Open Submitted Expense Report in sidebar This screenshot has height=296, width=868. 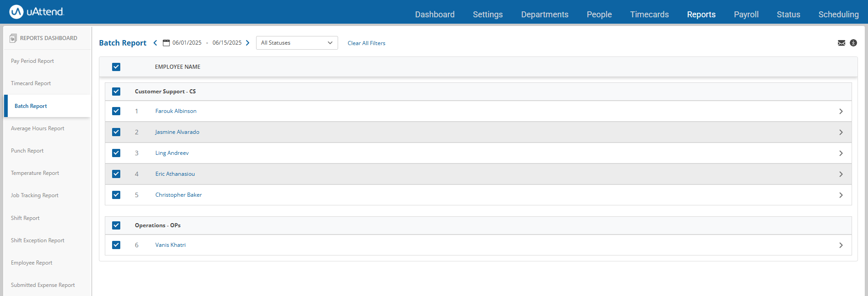pyautogui.click(x=43, y=285)
